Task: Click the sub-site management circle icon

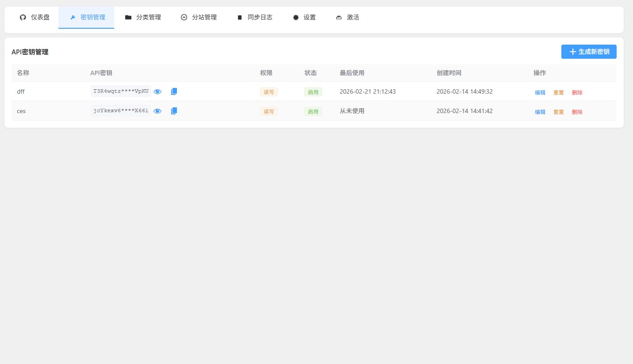Action: [184, 18]
